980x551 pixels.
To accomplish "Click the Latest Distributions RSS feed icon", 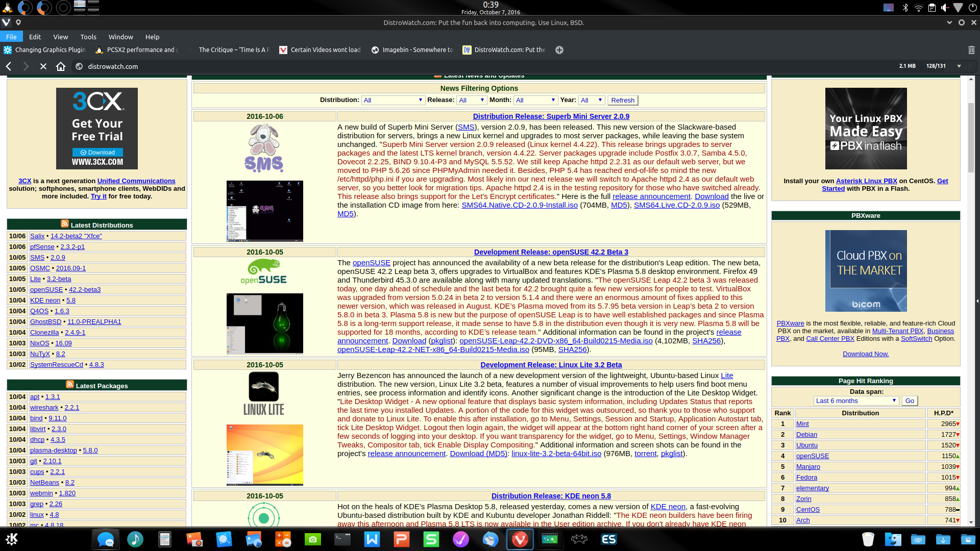I will coord(65,224).
